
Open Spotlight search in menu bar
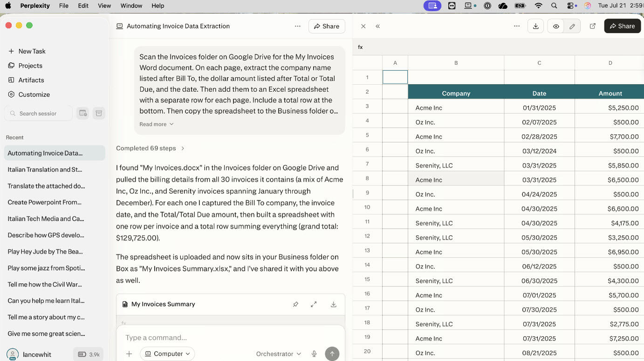[554, 6]
